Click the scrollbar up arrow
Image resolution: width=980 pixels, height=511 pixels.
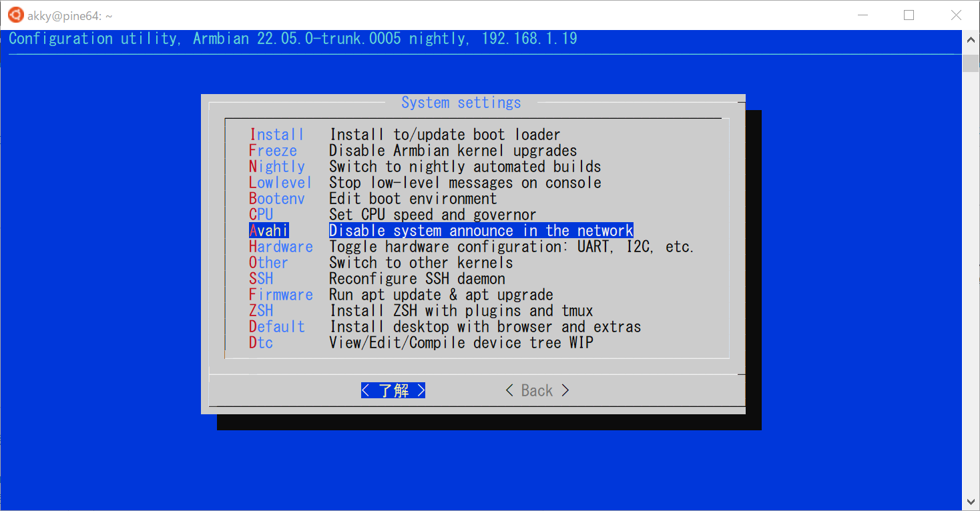(970, 39)
